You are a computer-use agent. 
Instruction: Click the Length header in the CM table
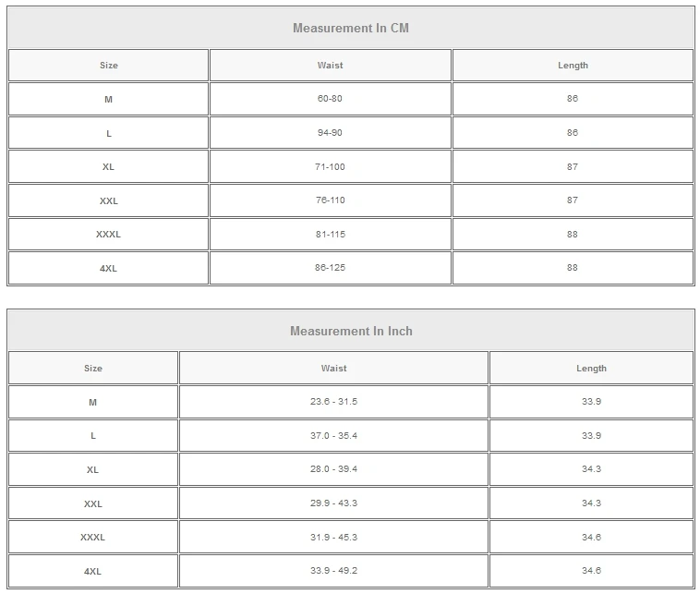pos(573,66)
